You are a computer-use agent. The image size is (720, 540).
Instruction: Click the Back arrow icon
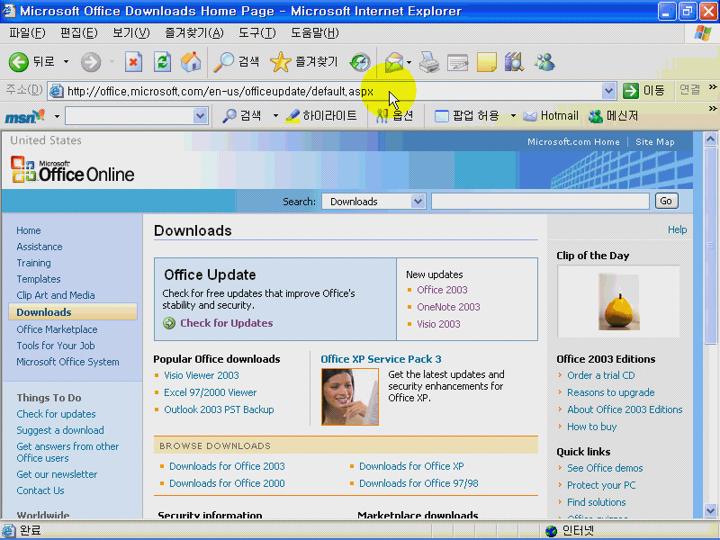click(18, 62)
